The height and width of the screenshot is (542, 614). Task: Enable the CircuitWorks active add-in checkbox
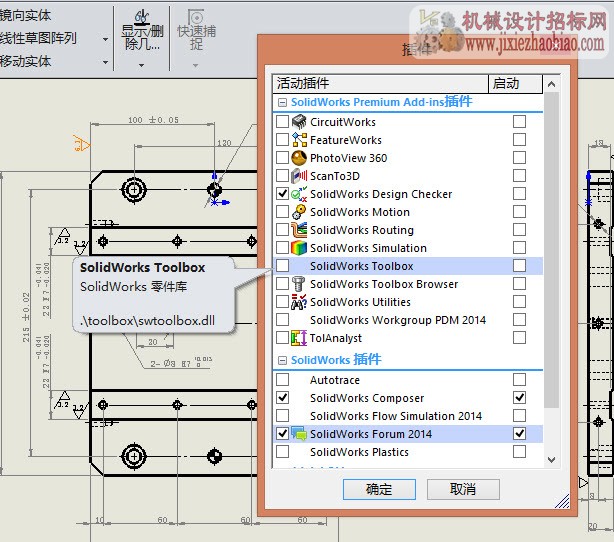point(282,122)
